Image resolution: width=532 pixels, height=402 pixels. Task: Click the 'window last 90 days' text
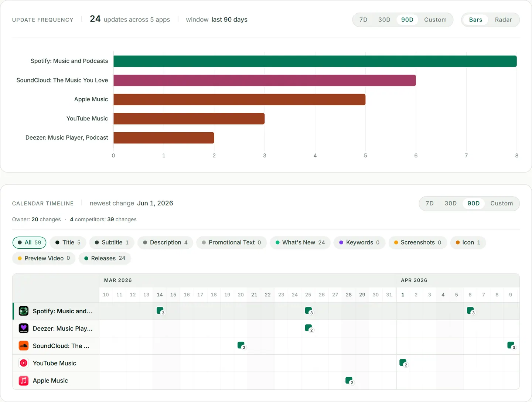217,20
